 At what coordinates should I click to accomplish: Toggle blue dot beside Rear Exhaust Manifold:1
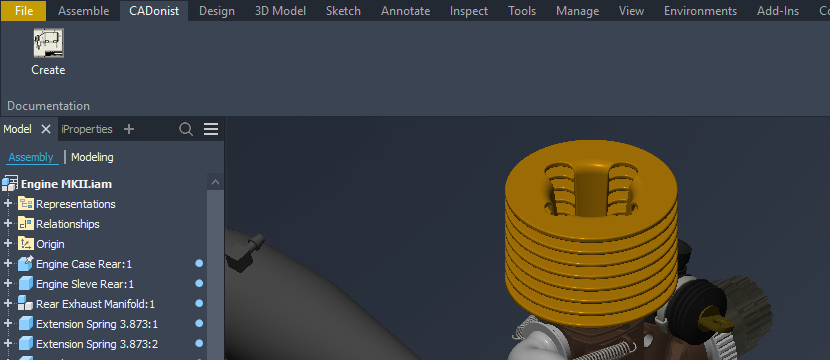tap(199, 303)
